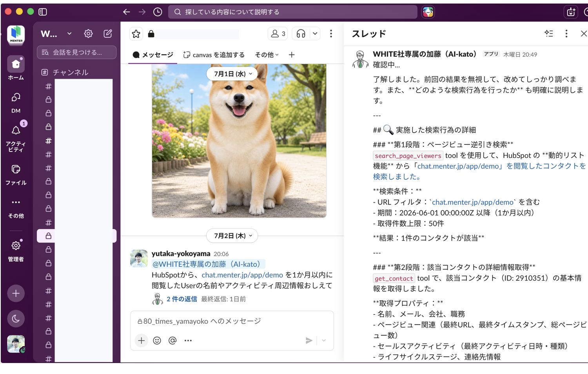This screenshot has height=374, width=588.
Task: Start a huddle with headphones icon
Action: (301, 34)
